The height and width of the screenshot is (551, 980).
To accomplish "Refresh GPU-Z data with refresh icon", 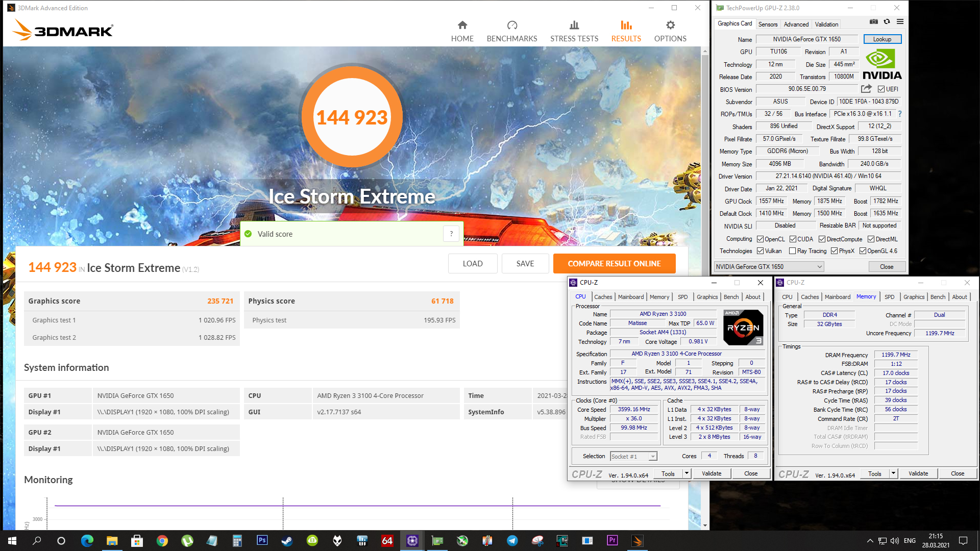I will [x=887, y=21].
